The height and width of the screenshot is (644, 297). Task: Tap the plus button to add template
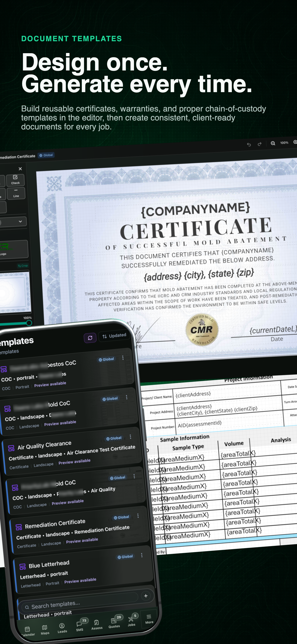[x=146, y=596]
